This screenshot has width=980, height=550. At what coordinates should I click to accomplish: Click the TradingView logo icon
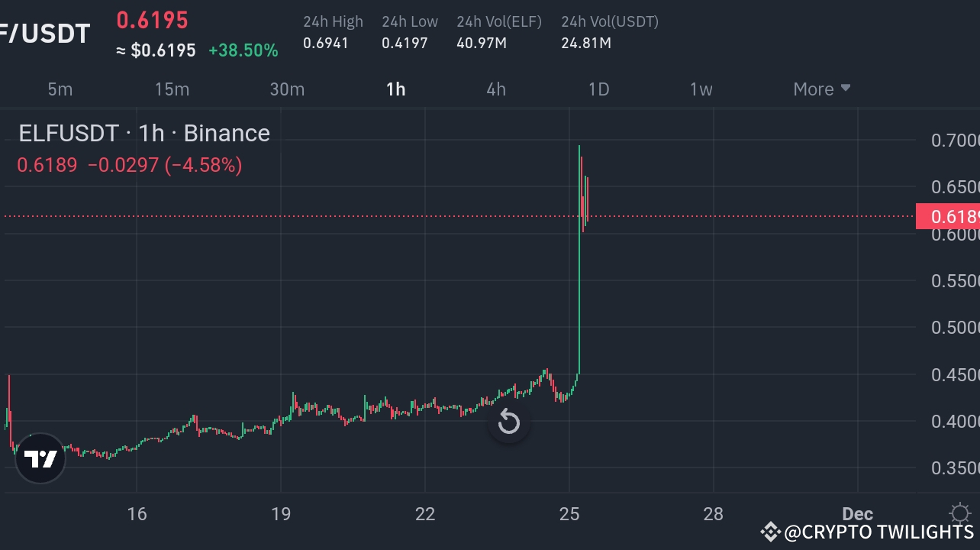pos(40,458)
